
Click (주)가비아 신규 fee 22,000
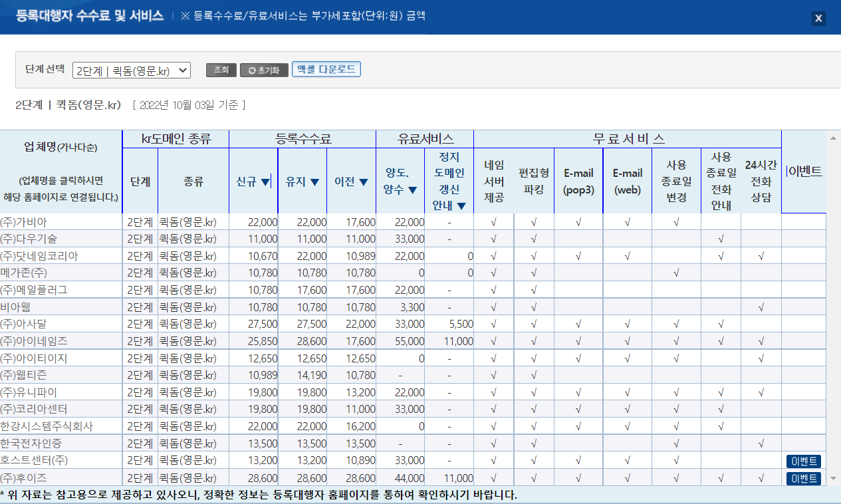click(263, 221)
